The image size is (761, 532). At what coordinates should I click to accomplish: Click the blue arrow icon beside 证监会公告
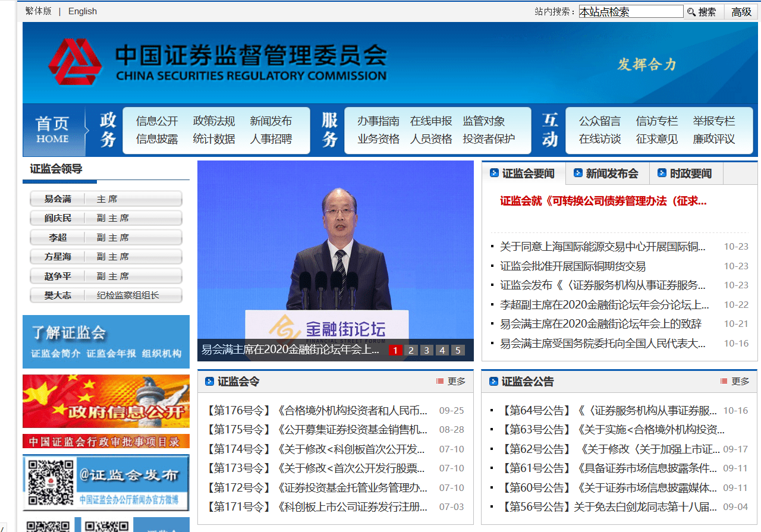493,381
